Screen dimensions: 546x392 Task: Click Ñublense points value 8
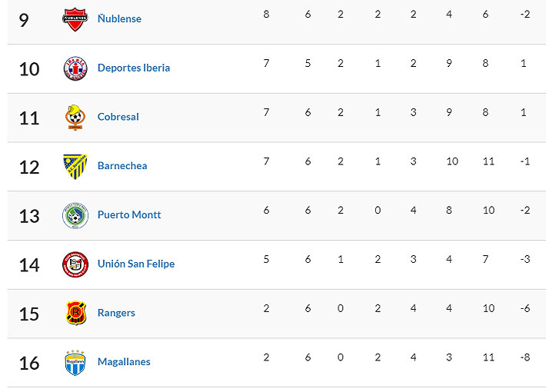[266, 14]
